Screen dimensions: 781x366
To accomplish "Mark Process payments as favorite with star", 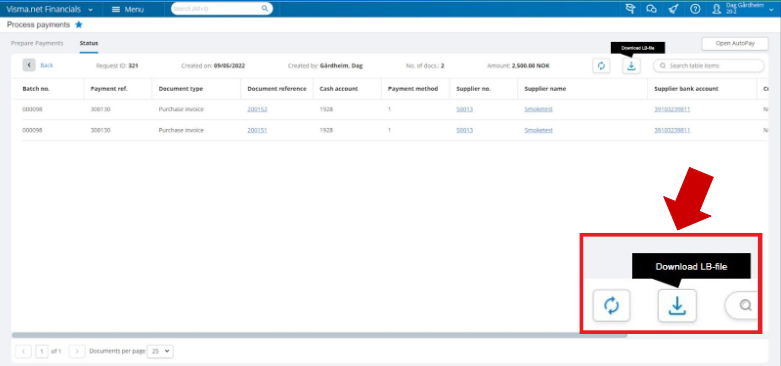I will 79,24.
